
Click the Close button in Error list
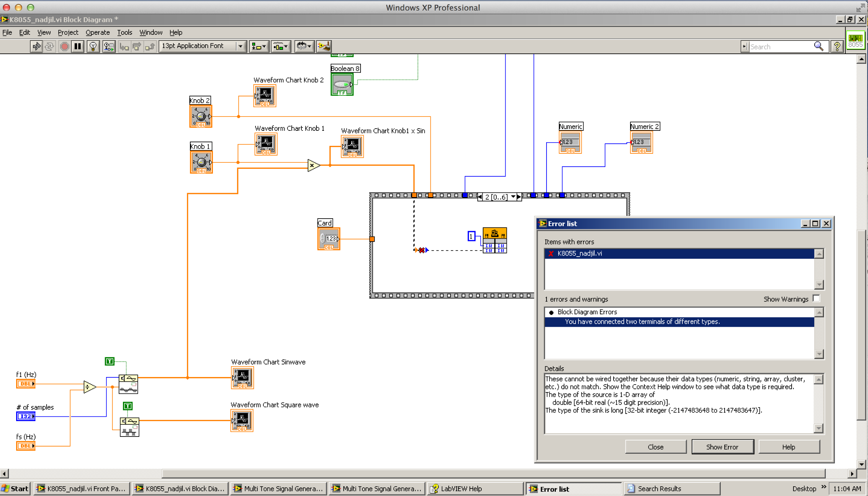(x=655, y=447)
